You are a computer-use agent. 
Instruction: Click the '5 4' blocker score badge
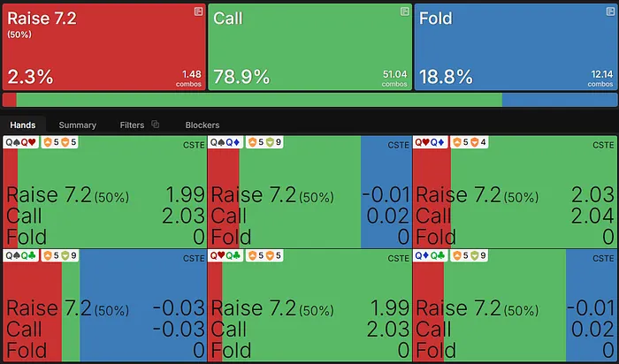(x=470, y=142)
